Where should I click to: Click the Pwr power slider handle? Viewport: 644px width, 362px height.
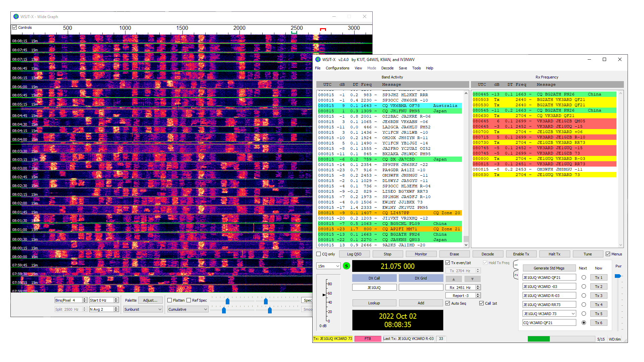click(618, 276)
